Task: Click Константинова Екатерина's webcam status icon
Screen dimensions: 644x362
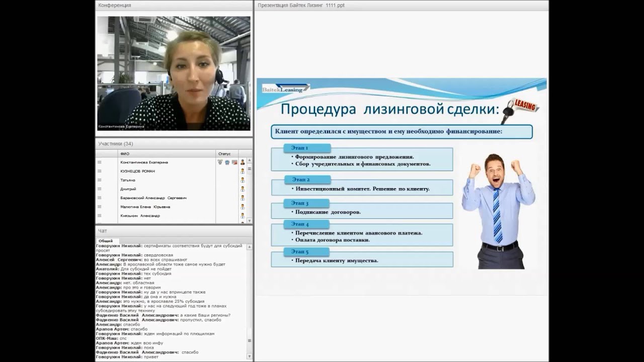Action: point(227,162)
